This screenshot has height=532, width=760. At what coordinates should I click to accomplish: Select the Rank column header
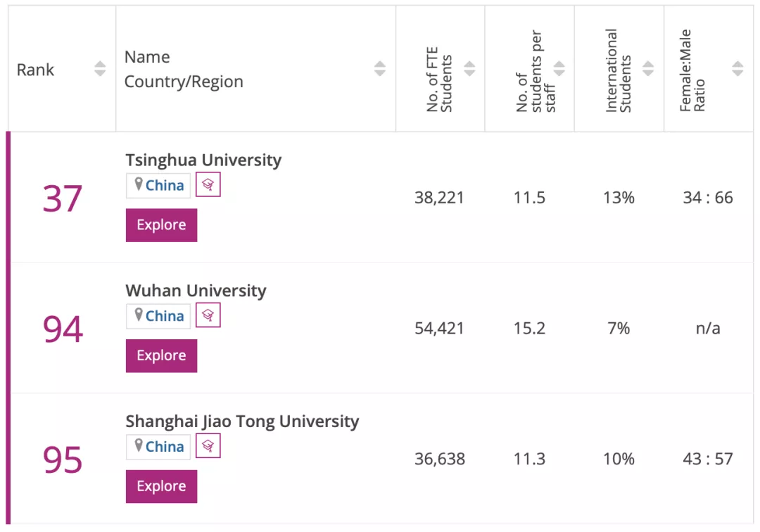35,69
